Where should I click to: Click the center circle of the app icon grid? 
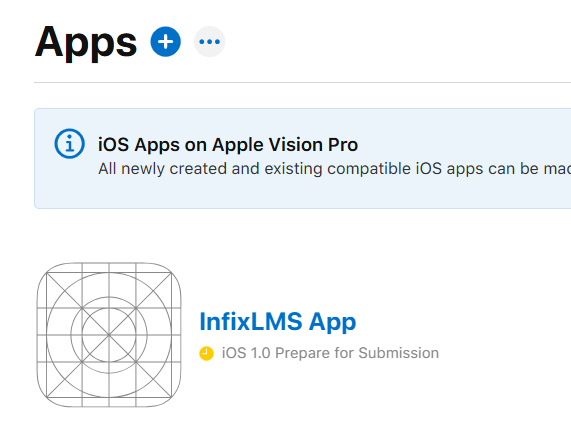pos(109,335)
